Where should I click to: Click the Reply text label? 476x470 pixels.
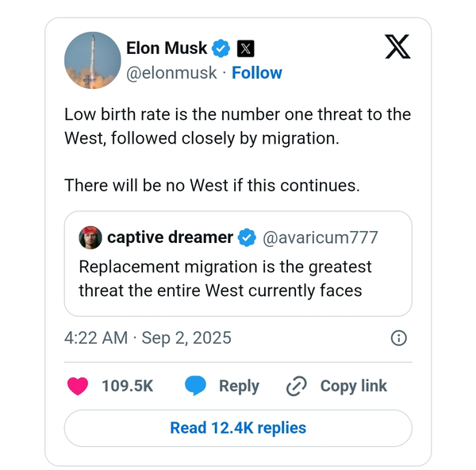coord(239,386)
